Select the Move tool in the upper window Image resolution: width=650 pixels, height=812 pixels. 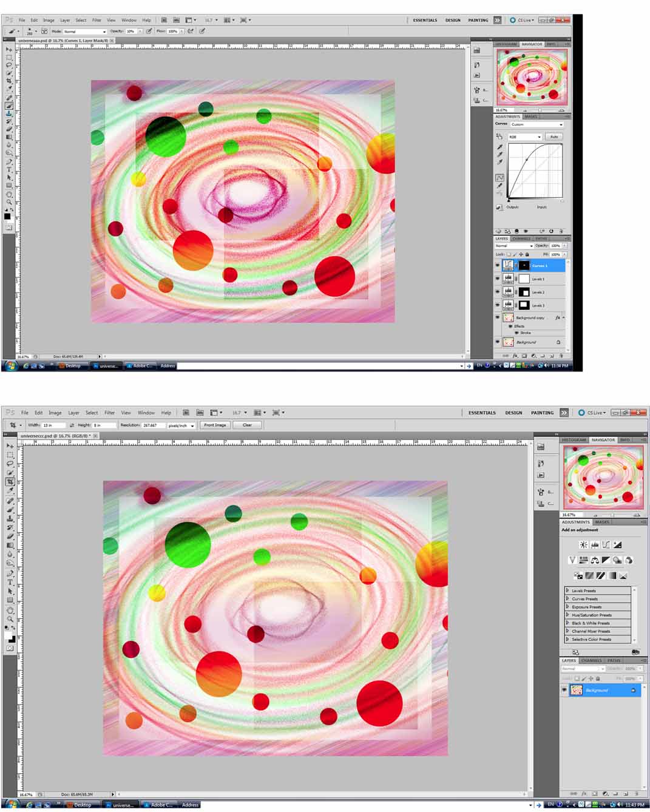coord(8,50)
